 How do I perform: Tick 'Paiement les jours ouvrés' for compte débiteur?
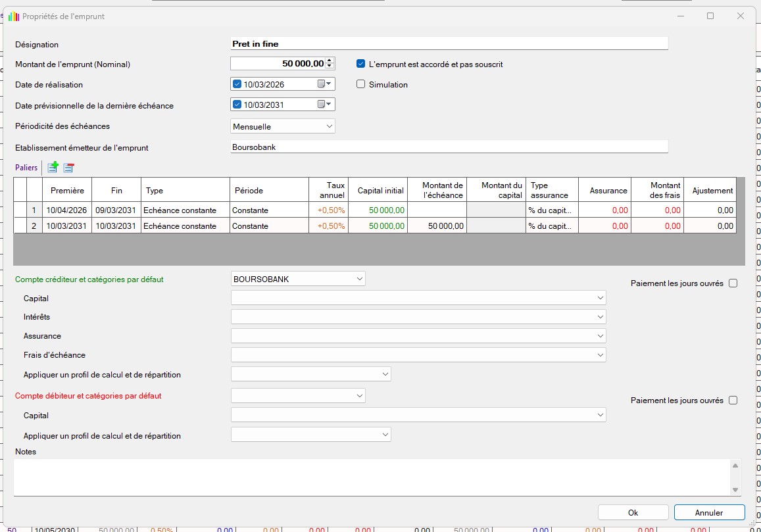(x=733, y=400)
